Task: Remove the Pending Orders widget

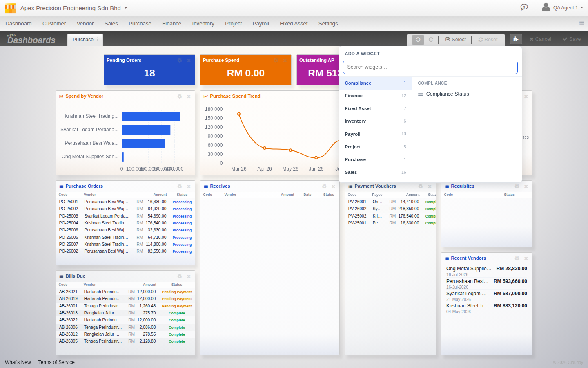Action: tap(189, 61)
